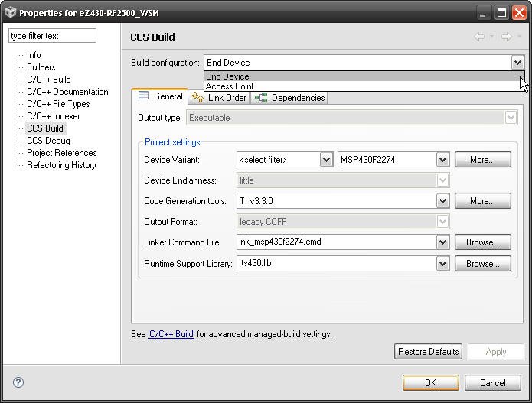The width and height of the screenshot is (532, 403).
Task: Select CCS Debug in the tree
Action: (48, 140)
